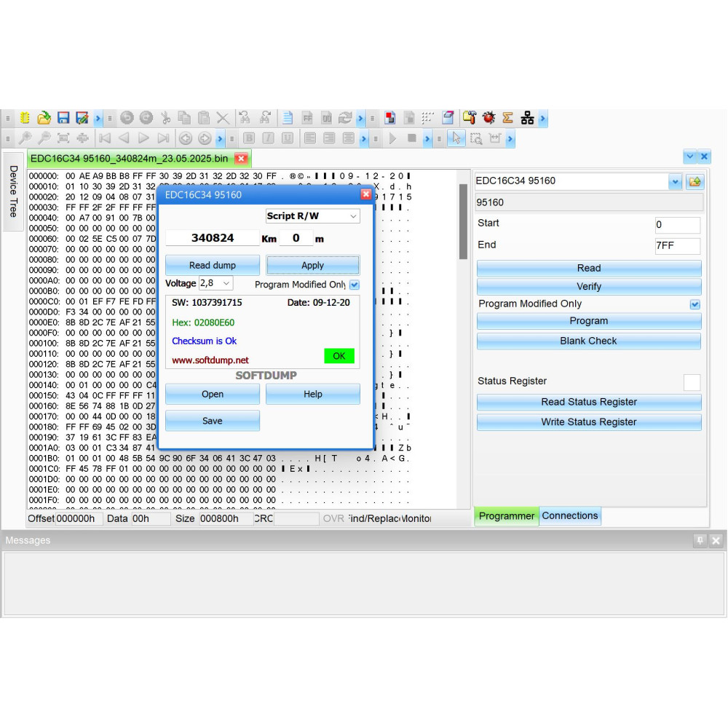Click the Save button in dialog
This screenshot has height=728, width=728.
212,421
